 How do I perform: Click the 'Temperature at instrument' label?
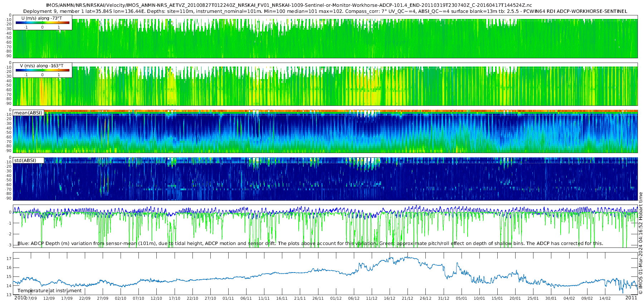point(50,291)
